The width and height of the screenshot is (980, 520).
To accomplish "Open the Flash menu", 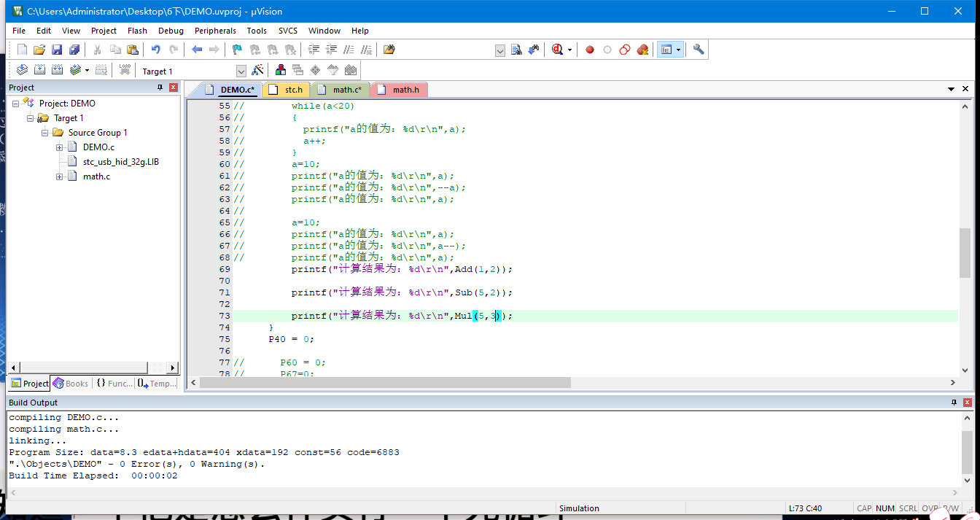I will pos(137,31).
